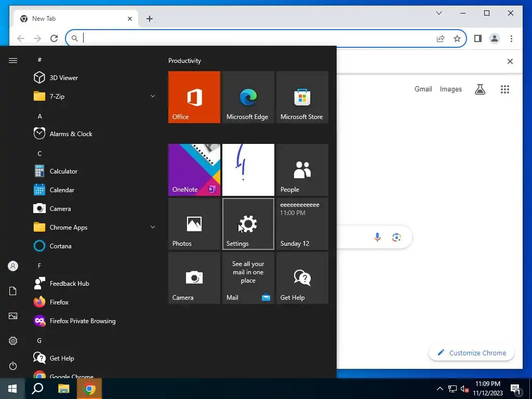Screen dimensions: 532x399
Task: Open Alarms & Clock app
Action: point(95,134)
